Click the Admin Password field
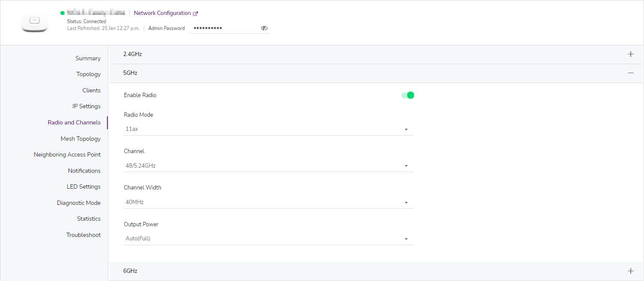This screenshot has height=281, width=644. click(x=225, y=28)
